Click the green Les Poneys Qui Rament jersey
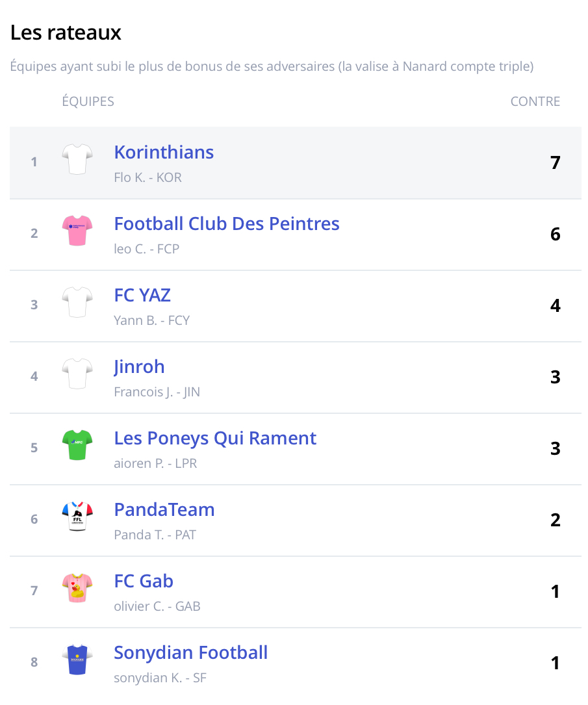Viewport: 588px width, 705px height. pyautogui.click(x=77, y=446)
